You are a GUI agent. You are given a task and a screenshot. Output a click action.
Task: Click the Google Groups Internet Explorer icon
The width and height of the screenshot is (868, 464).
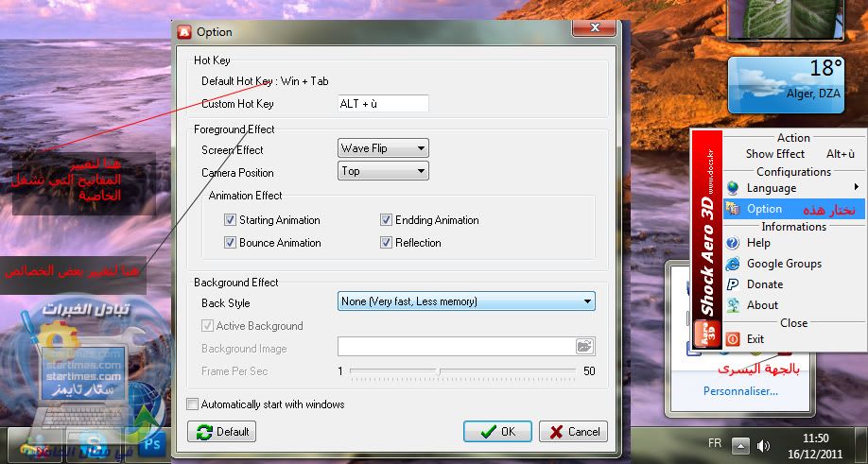pyautogui.click(x=733, y=264)
